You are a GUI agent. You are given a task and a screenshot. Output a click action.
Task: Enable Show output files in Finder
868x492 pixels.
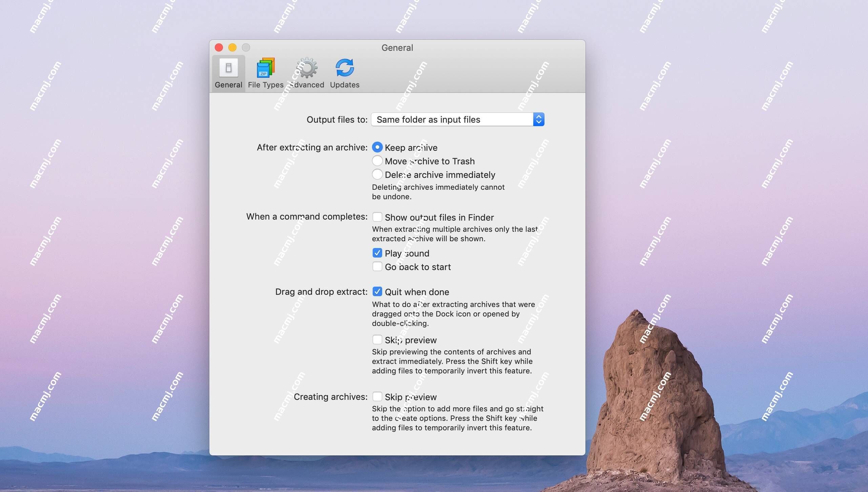377,217
